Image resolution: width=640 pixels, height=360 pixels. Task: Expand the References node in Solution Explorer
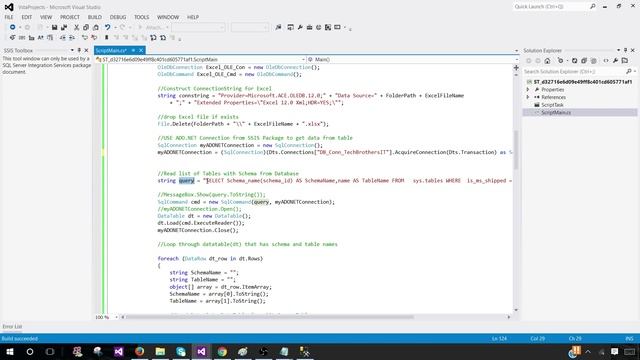(x=528, y=97)
